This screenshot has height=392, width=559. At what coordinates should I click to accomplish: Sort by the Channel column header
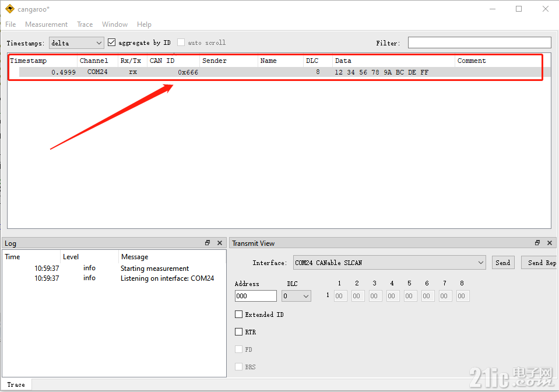97,61
